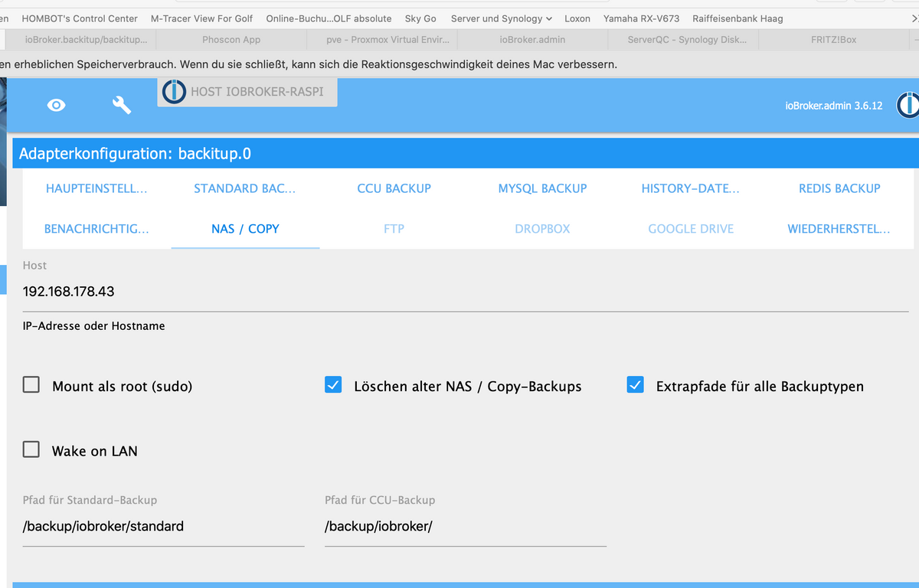This screenshot has width=919, height=588.
Task: Open M-Tracer View For Golf bookmark
Action: point(201,18)
